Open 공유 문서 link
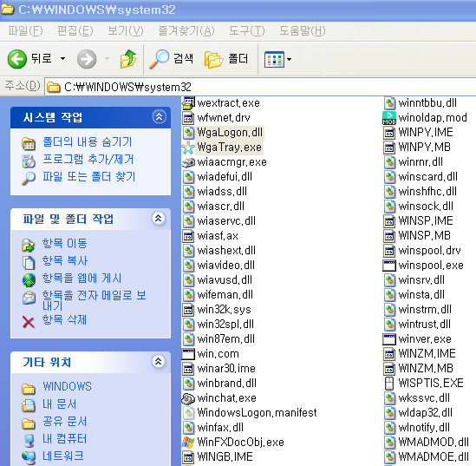 point(65,421)
